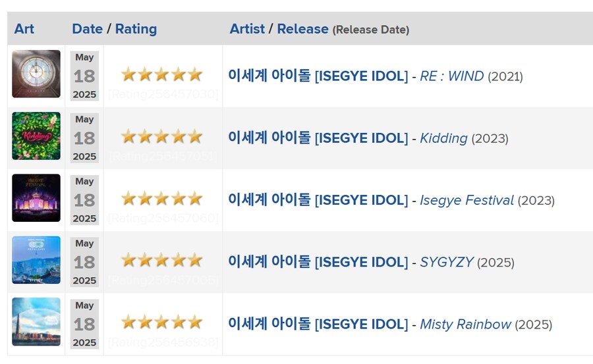
Task: Open the Misty Rainbow release link
Action: coord(465,324)
